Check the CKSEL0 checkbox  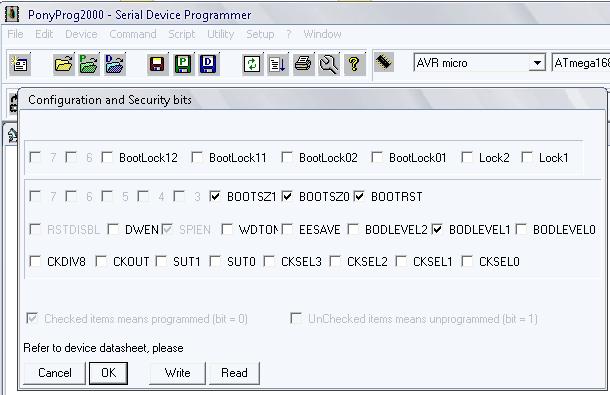pyautogui.click(x=467, y=261)
